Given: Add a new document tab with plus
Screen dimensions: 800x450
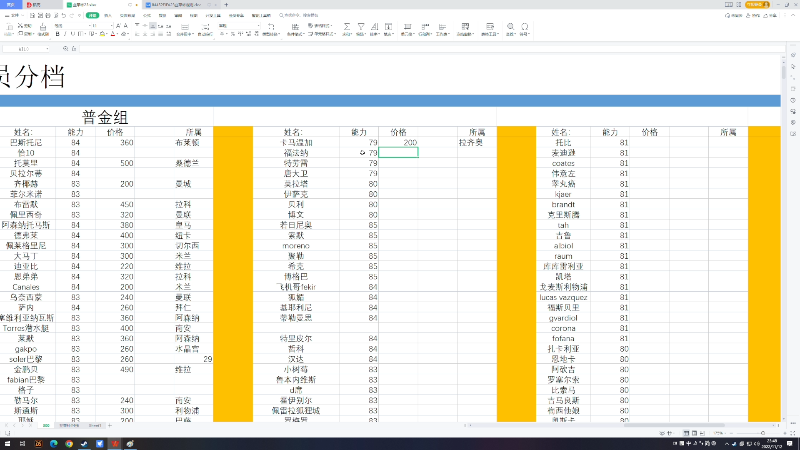Looking at the screenshot, I should [x=226, y=5].
